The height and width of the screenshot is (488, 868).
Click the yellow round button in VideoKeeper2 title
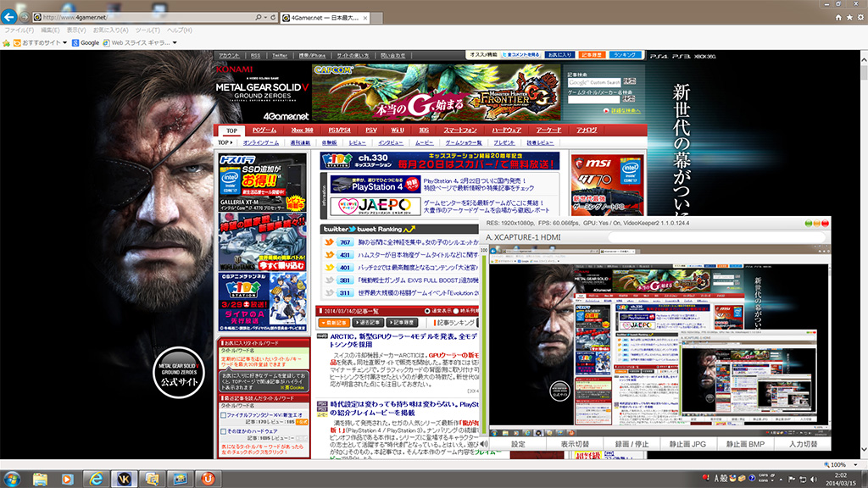pos(816,224)
